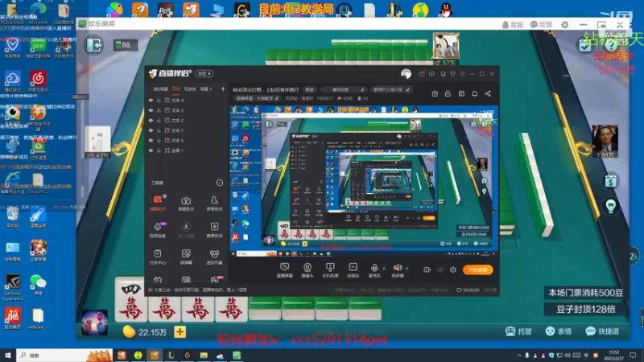Screen dimensions: 644x362
Task: Hide the 文本 1 layer with eye icon
Action: click(x=151, y=130)
